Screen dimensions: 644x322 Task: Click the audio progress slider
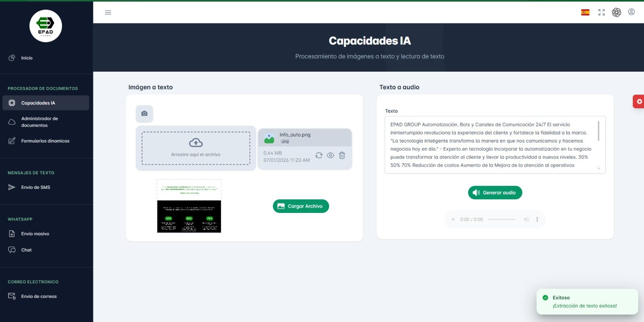click(502, 219)
